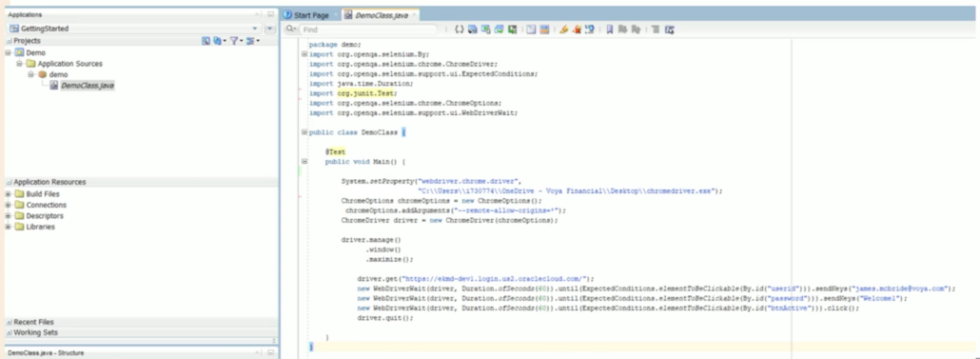Expand the Build Files folder

click(x=9, y=194)
